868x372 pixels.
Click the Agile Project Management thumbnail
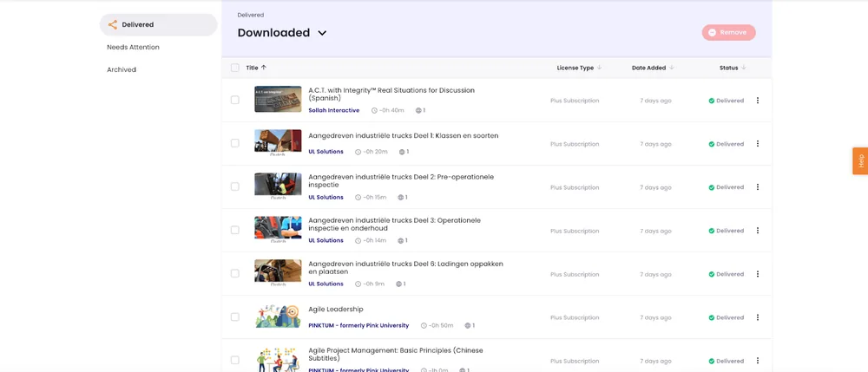(x=278, y=359)
